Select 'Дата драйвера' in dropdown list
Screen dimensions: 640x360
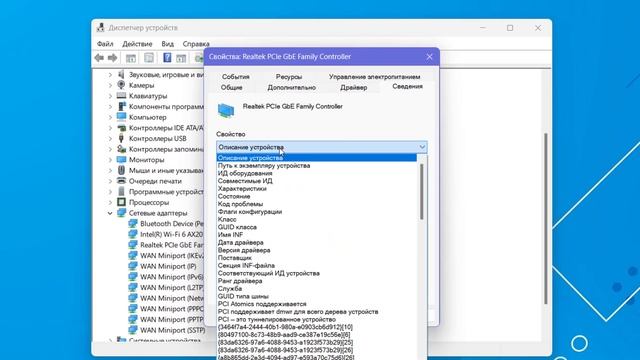316,242
